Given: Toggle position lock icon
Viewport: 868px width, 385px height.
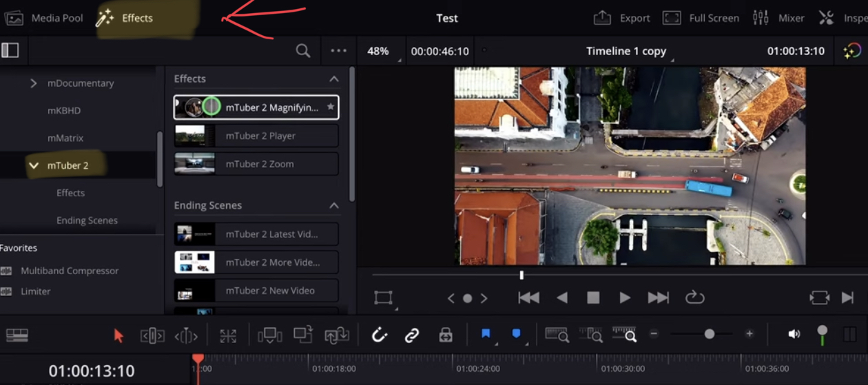Looking at the screenshot, I should click(x=446, y=335).
